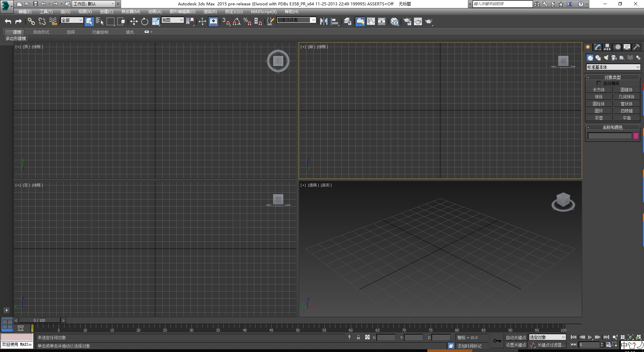Switch to the Modify command panel
644x352 pixels.
(x=598, y=47)
